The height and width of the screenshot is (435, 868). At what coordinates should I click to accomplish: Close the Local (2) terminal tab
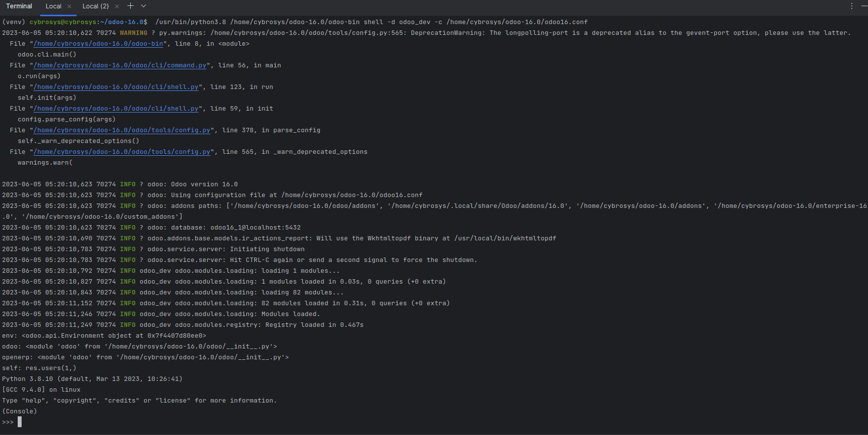[117, 6]
